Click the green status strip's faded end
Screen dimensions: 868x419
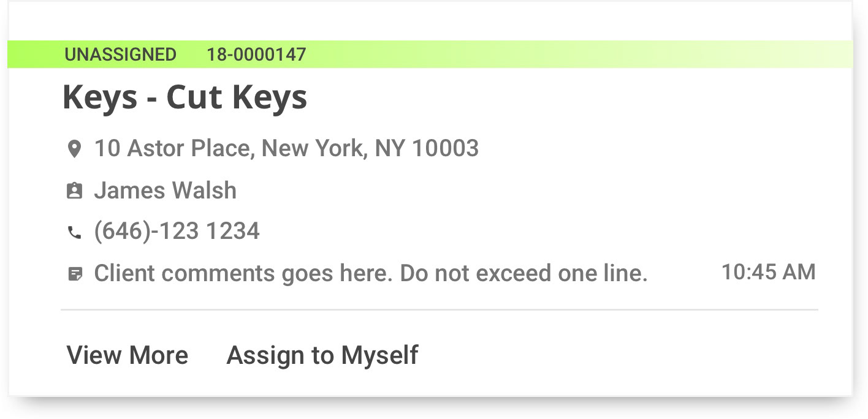(797, 55)
